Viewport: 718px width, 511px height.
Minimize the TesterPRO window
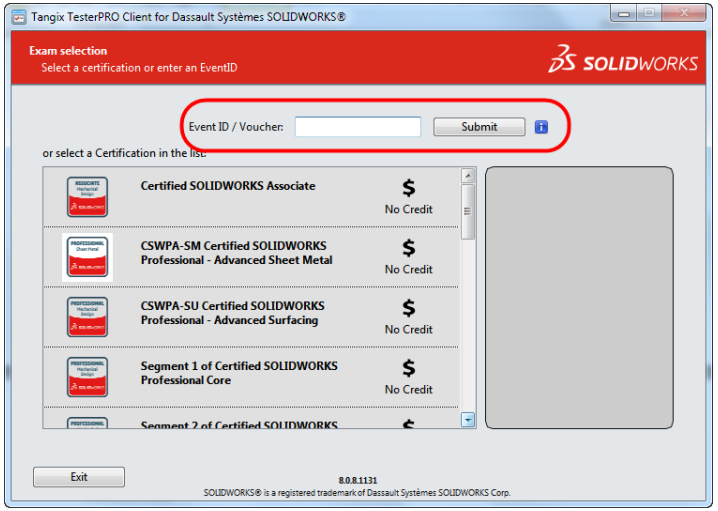[624, 13]
